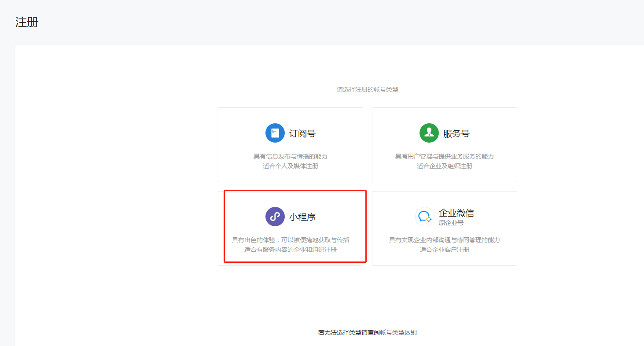644x346 pixels.
Task: Click the 注册 page heading
Action: pyautogui.click(x=27, y=22)
